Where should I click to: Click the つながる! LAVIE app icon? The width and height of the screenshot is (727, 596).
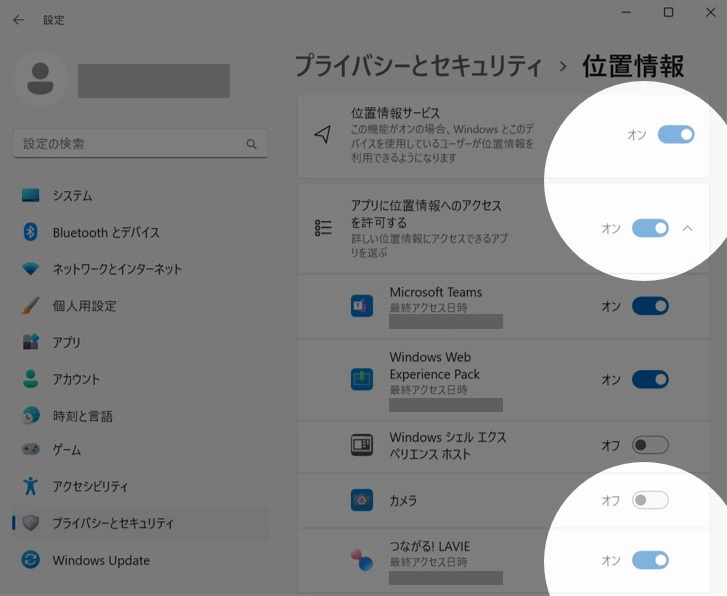362,559
